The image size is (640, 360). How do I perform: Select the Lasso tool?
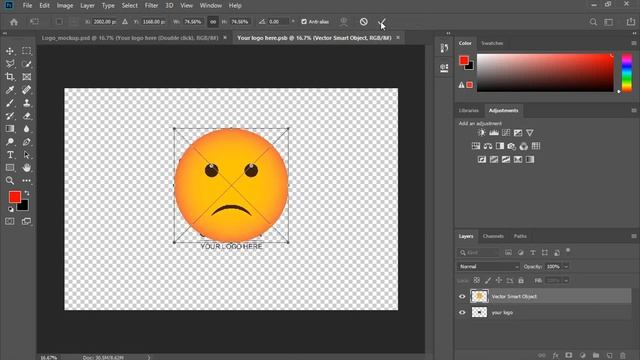pyautogui.click(x=10, y=64)
